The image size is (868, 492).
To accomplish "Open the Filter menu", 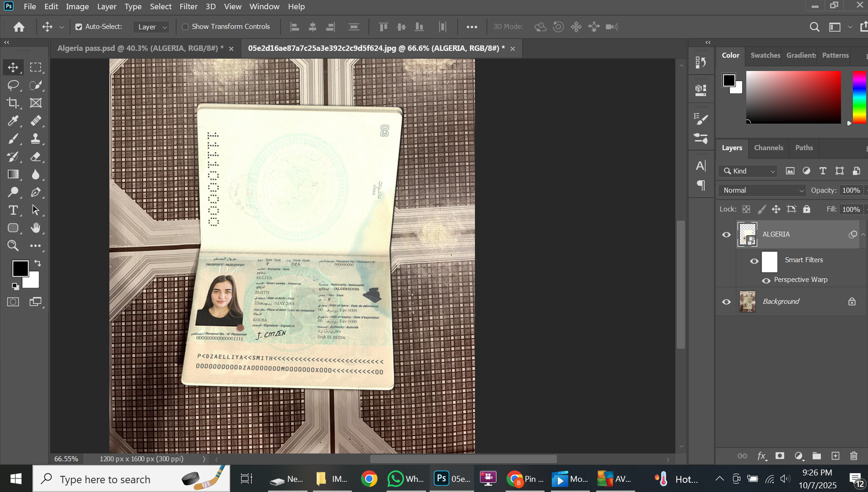I will 188,7.
